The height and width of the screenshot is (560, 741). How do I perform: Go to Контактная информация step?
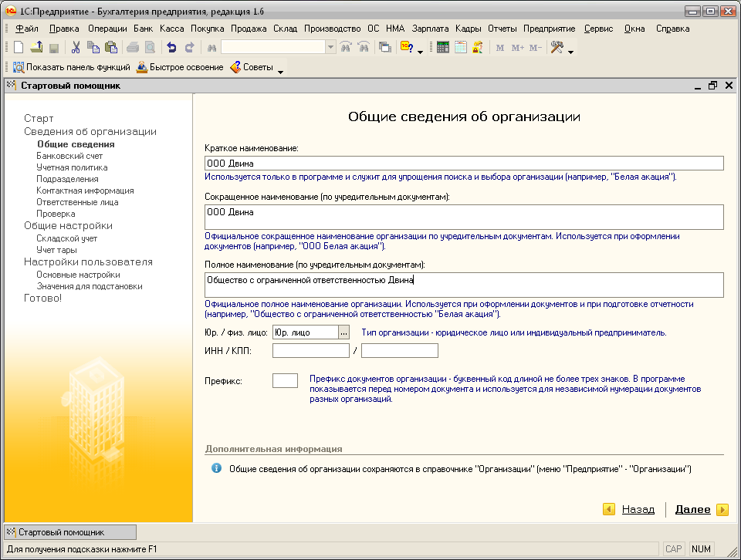85,191
